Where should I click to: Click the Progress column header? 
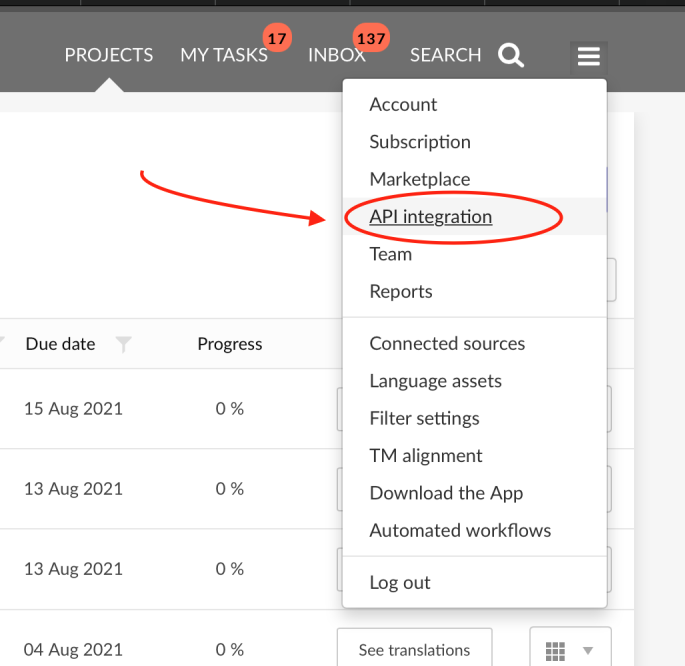230,344
